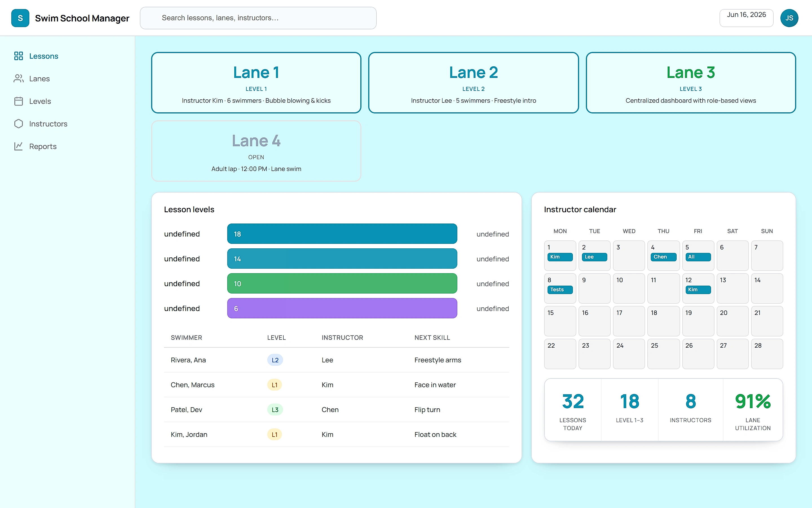812x508 pixels.
Task: Click the 91% Lane Utilization stat
Action: (753, 410)
